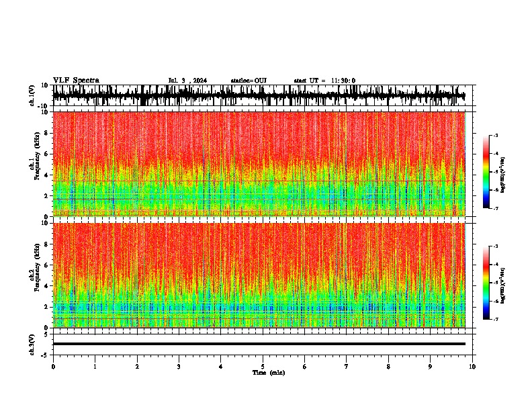Click the "5" tick label on time axis
This screenshot has width=532, height=411.
coord(263,367)
